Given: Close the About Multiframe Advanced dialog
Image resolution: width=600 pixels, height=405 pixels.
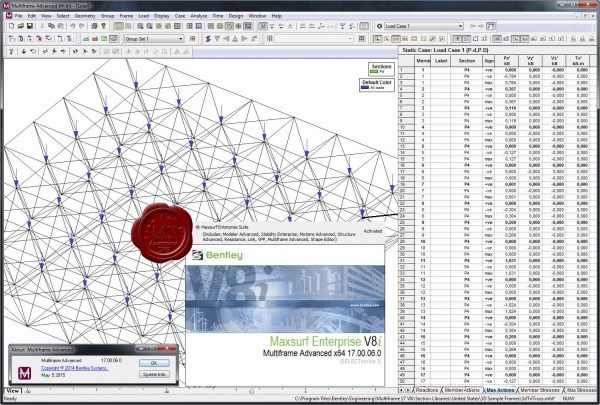Looking at the screenshot, I should 167,348.
